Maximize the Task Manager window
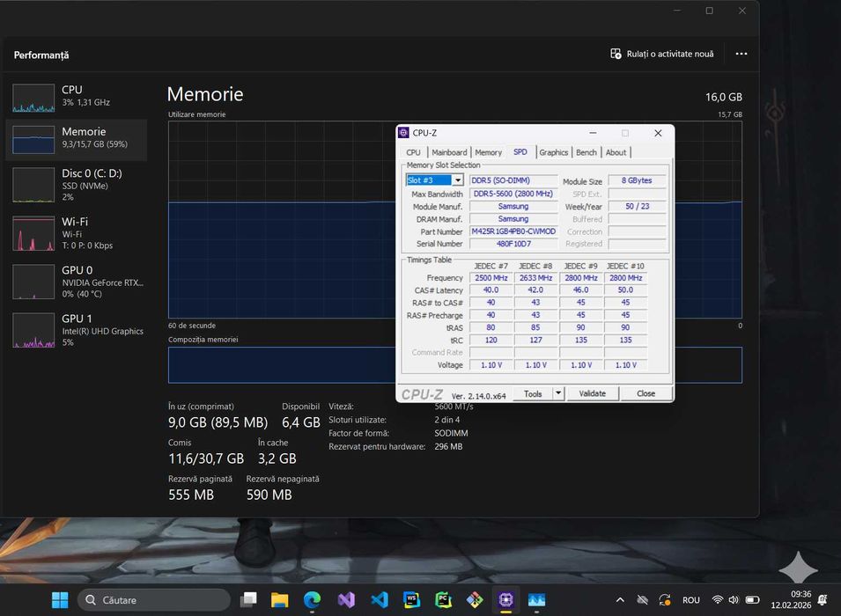The image size is (841, 616). [709, 11]
